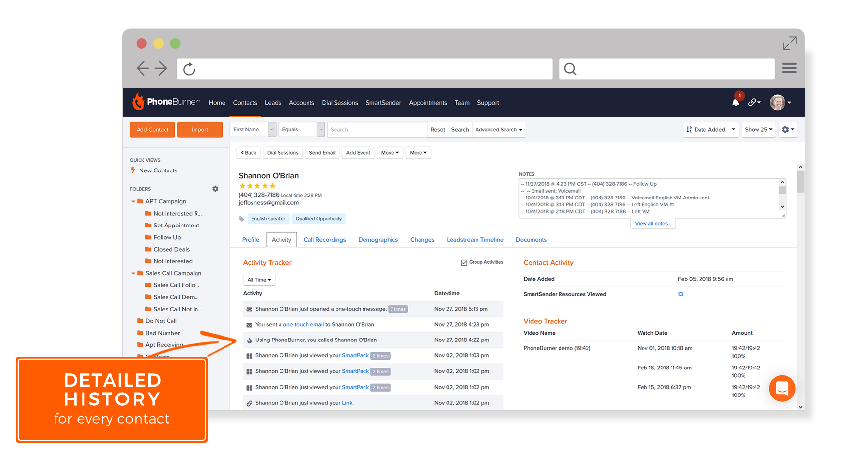The height and width of the screenshot is (453, 868).
Task: Click the Bad Number folder icon
Action: click(140, 333)
